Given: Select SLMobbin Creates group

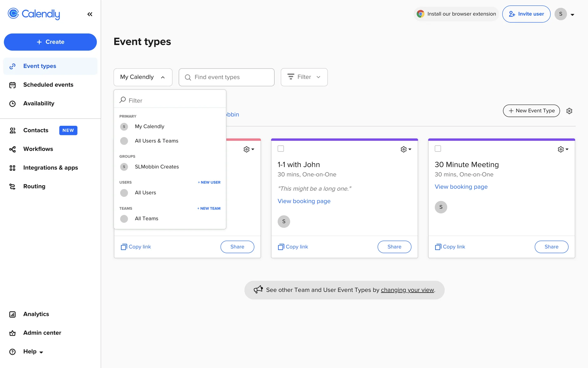Looking at the screenshot, I should pos(156,167).
